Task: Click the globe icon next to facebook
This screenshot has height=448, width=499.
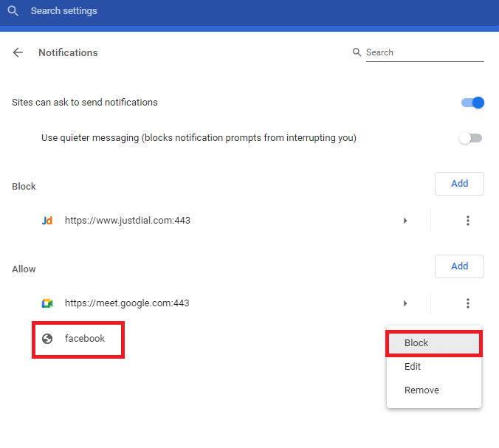Action: pos(47,339)
